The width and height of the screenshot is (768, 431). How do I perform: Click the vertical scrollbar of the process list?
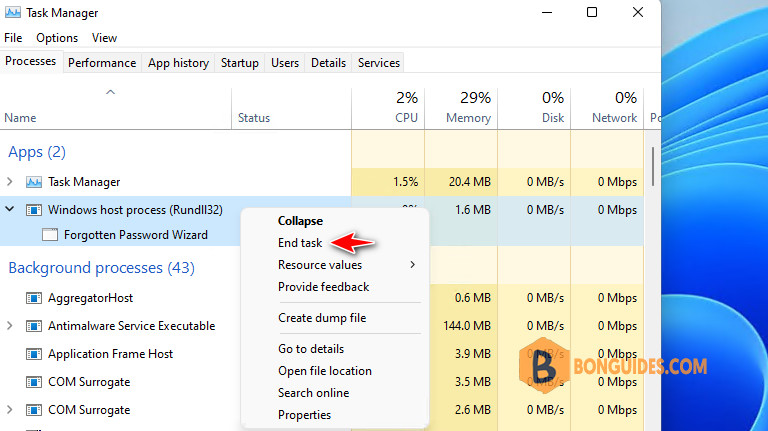[653, 167]
